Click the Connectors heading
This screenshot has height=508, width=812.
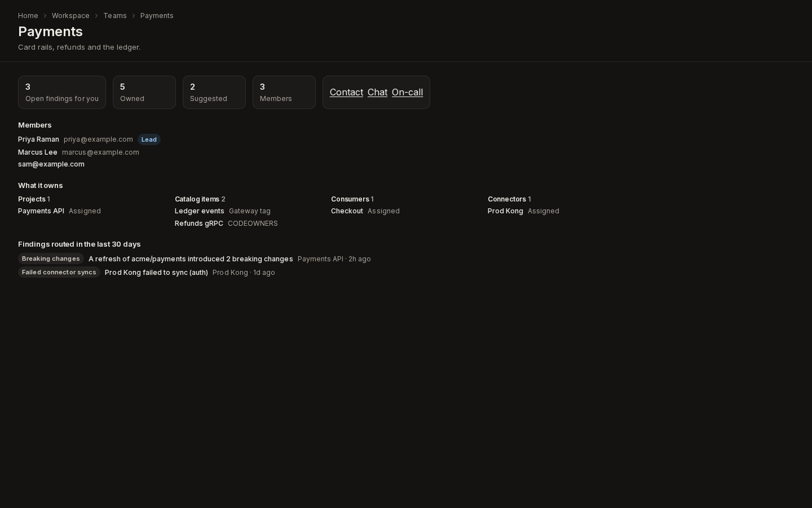point(506,199)
